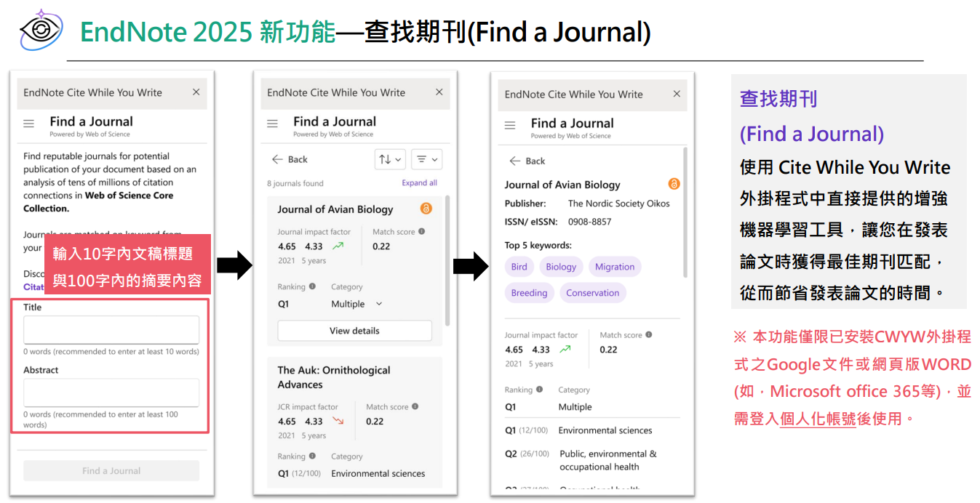The image size is (980, 503).
Task: Click the green upward trend arrow near impact factor
Action: [338, 246]
